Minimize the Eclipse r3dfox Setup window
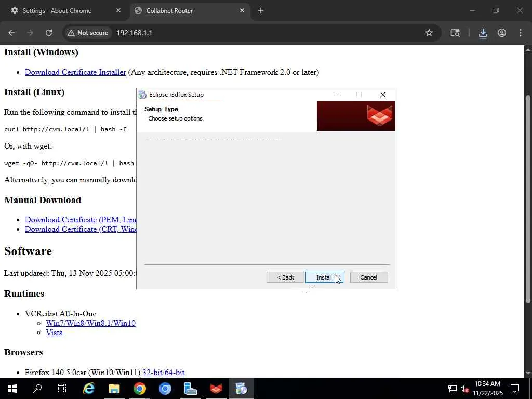The height and width of the screenshot is (399, 532). (336, 95)
